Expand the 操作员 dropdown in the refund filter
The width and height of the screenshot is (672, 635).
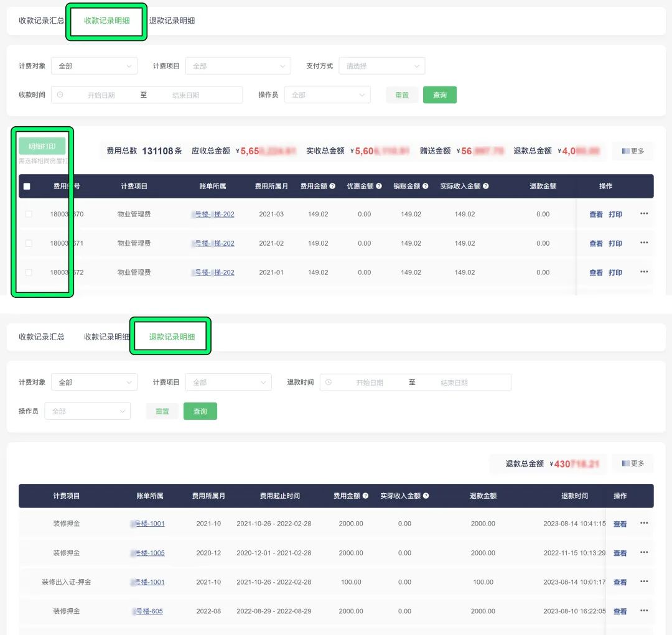87,411
